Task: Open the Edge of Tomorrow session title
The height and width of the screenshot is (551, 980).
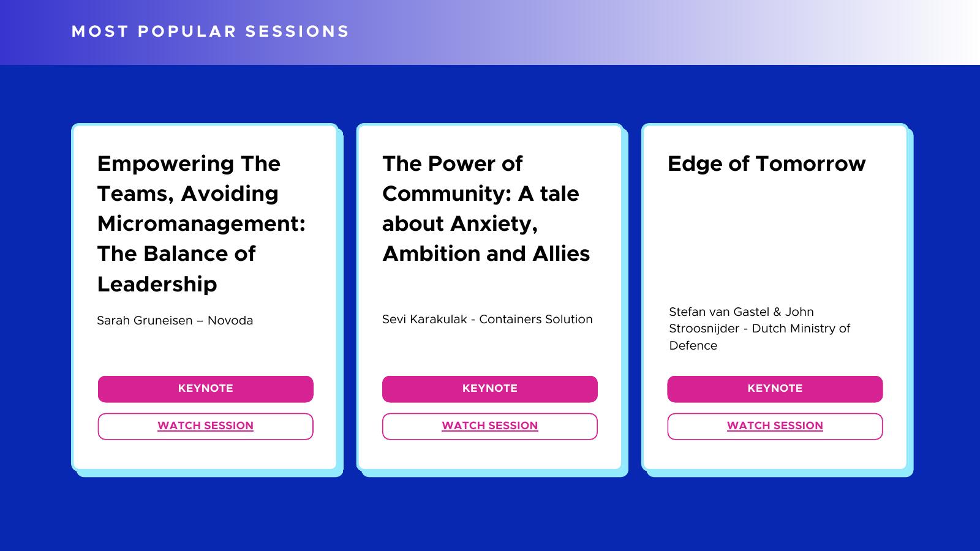Action: tap(766, 163)
